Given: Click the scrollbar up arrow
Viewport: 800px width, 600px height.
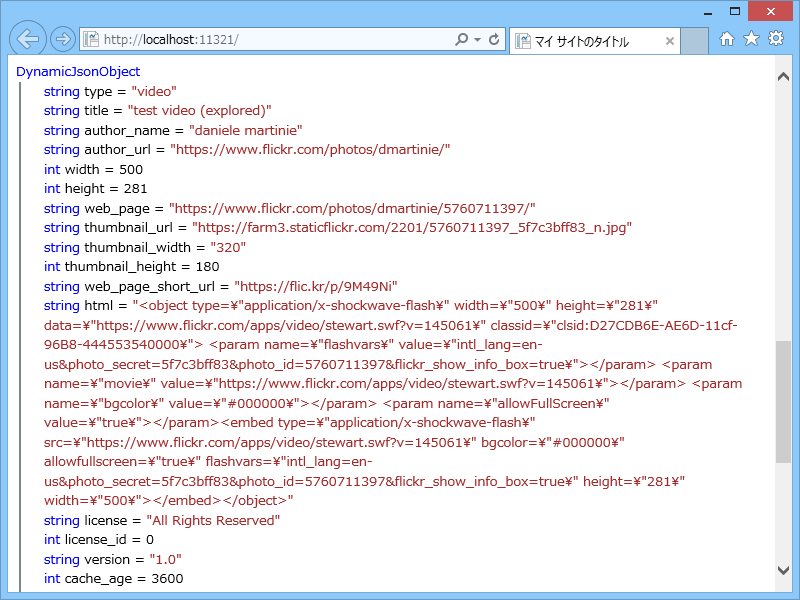Looking at the screenshot, I should pos(783,77).
